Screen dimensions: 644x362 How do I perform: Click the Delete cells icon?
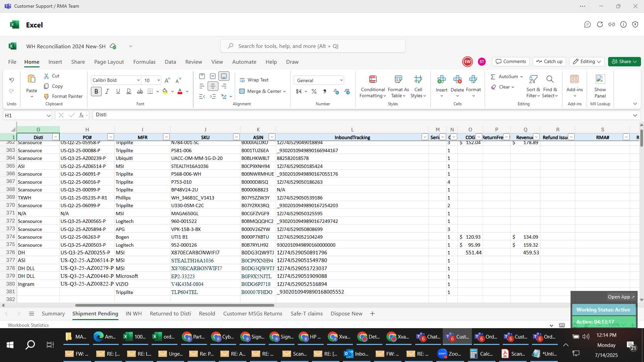[x=457, y=79]
